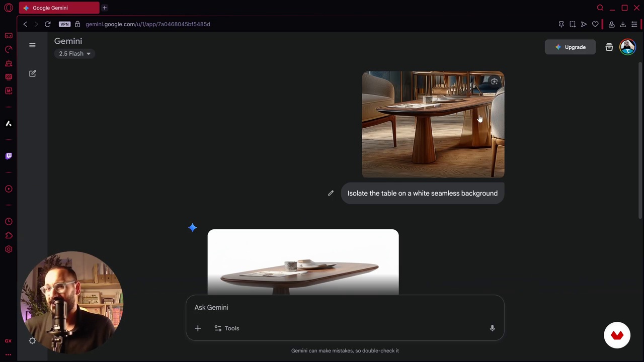This screenshot has height=362, width=644.
Task: Open the easy setup sliders icon
Action: point(634,24)
